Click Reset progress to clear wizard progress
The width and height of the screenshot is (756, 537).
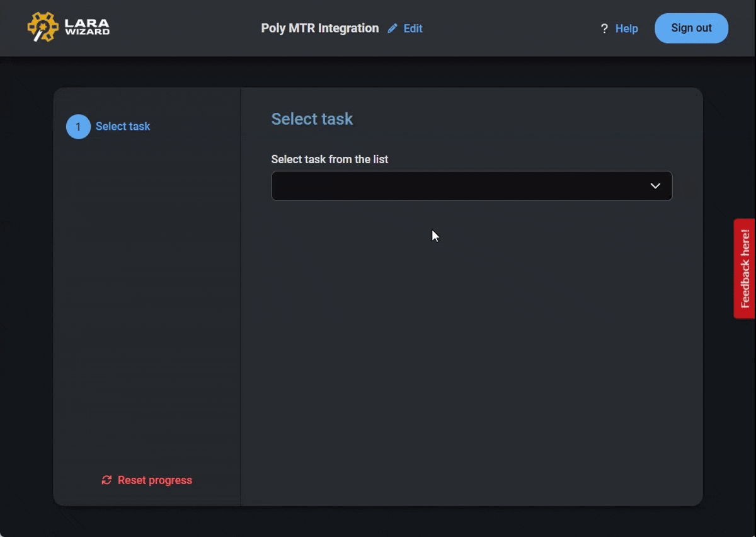coord(154,480)
